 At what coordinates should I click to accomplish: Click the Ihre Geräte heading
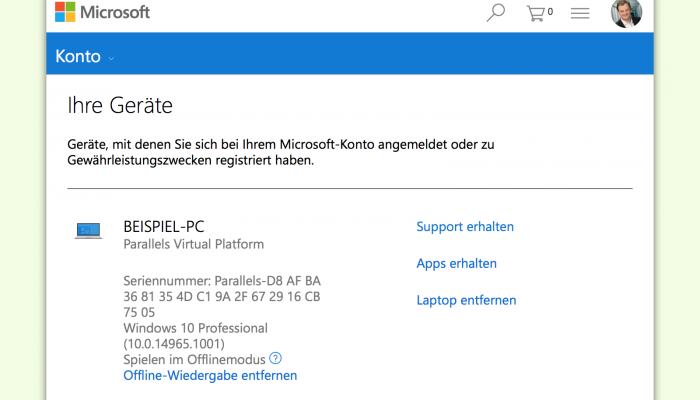point(120,106)
